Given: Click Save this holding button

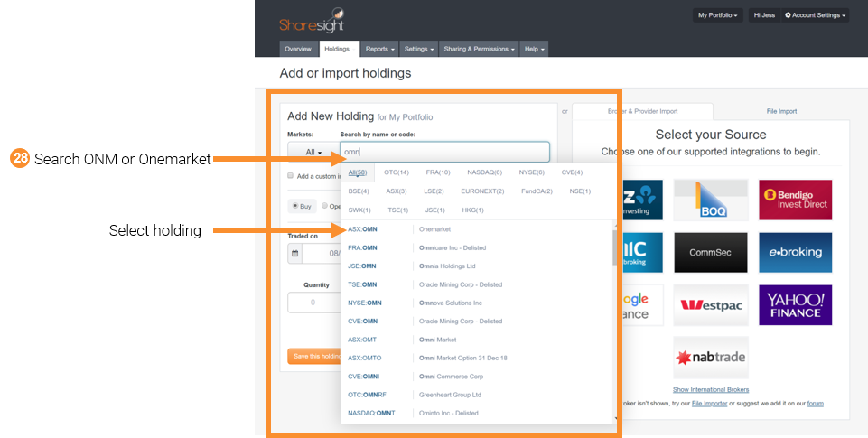Looking at the screenshot, I should 314,356.
